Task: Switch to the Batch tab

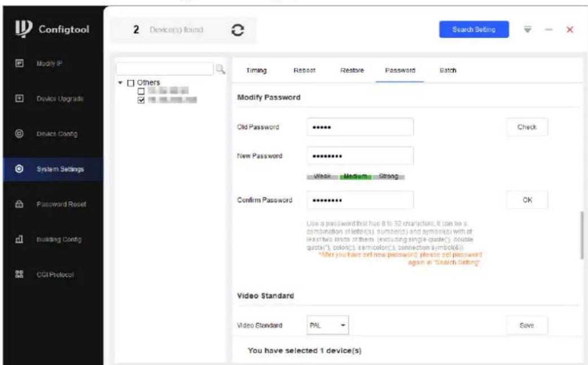Action: pos(447,70)
